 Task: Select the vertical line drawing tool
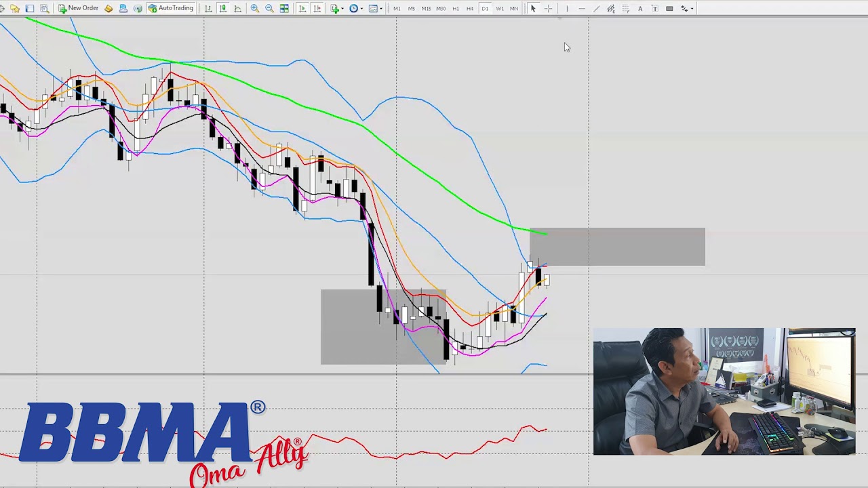[567, 8]
